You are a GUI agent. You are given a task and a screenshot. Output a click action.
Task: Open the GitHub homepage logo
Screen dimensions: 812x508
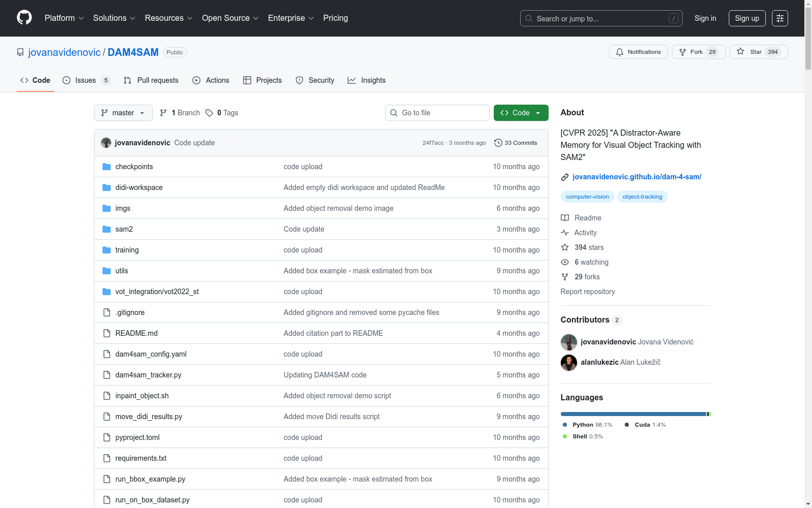24,18
